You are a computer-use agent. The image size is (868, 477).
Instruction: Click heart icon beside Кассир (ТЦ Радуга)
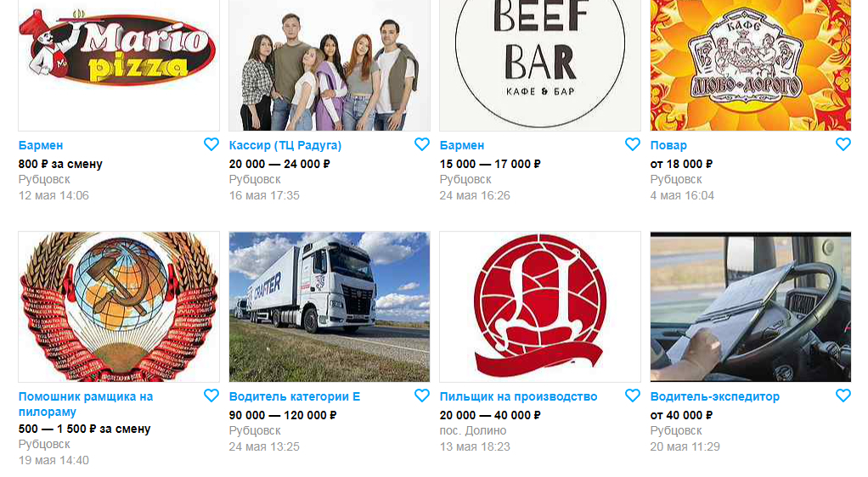[422, 144]
